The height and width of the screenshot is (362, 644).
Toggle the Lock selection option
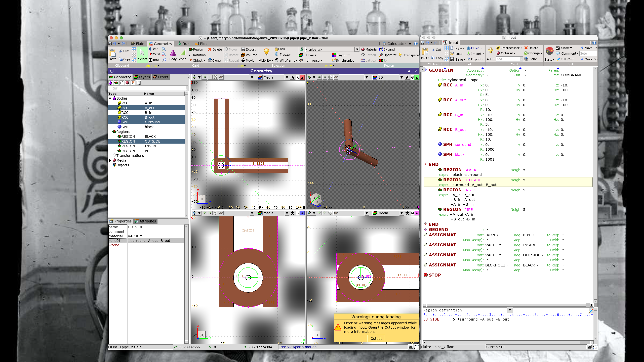(x=280, y=49)
